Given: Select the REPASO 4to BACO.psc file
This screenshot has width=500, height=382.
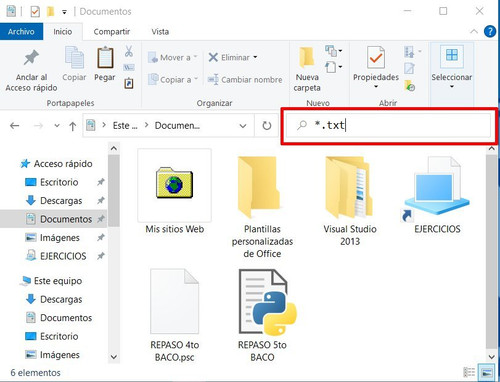Looking at the screenshot, I should click(x=175, y=316).
